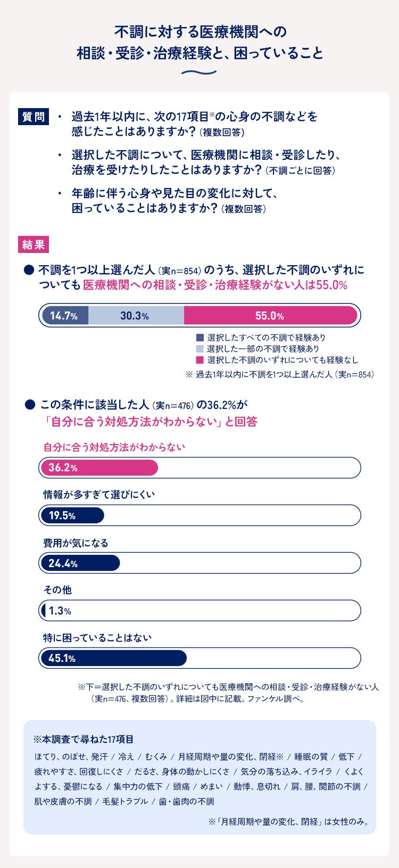
Task: Click the pink 結果 label badge
Action: (34, 244)
